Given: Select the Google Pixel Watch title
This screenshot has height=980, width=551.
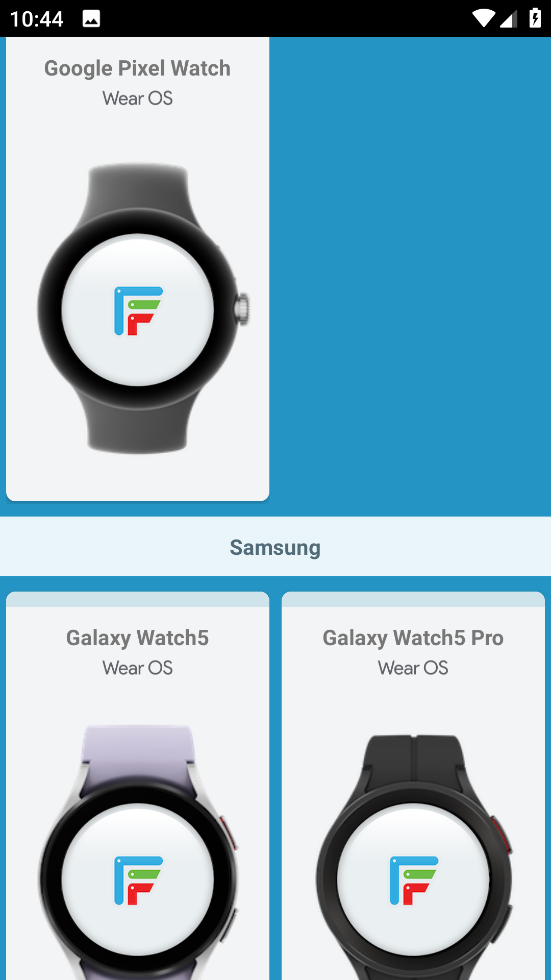Looking at the screenshot, I should point(137,68).
